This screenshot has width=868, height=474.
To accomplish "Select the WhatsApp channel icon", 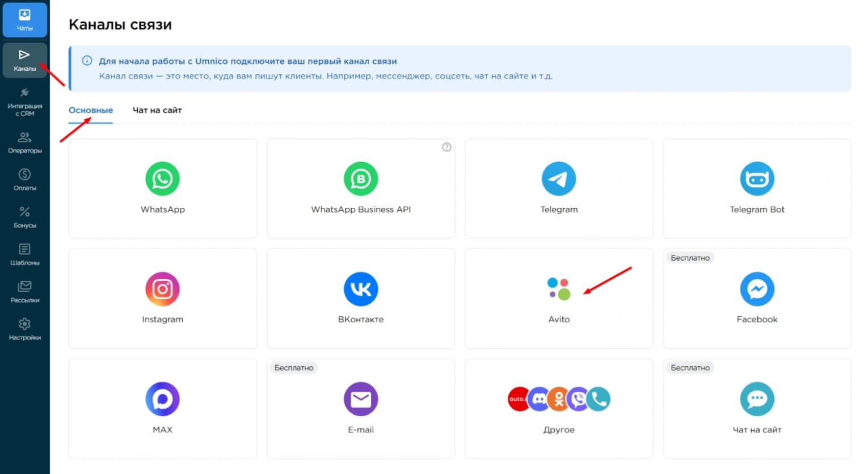I will tap(162, 179).
